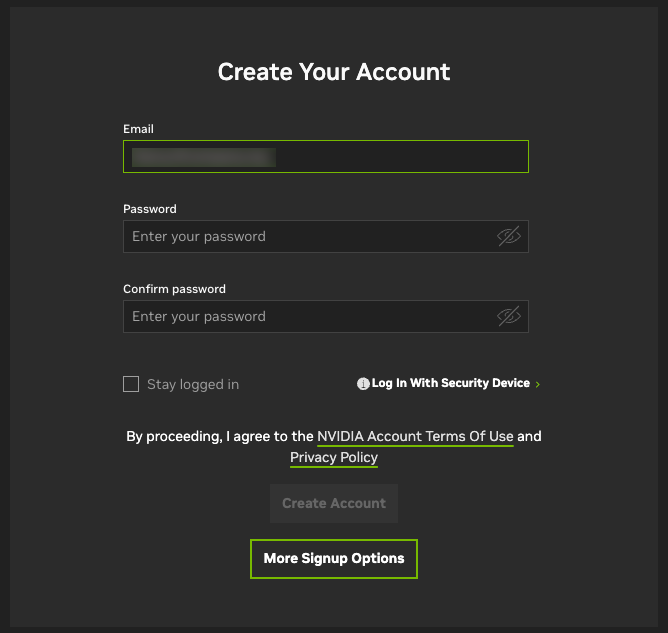Click the green chevron after Security Device

pos(538,384)
